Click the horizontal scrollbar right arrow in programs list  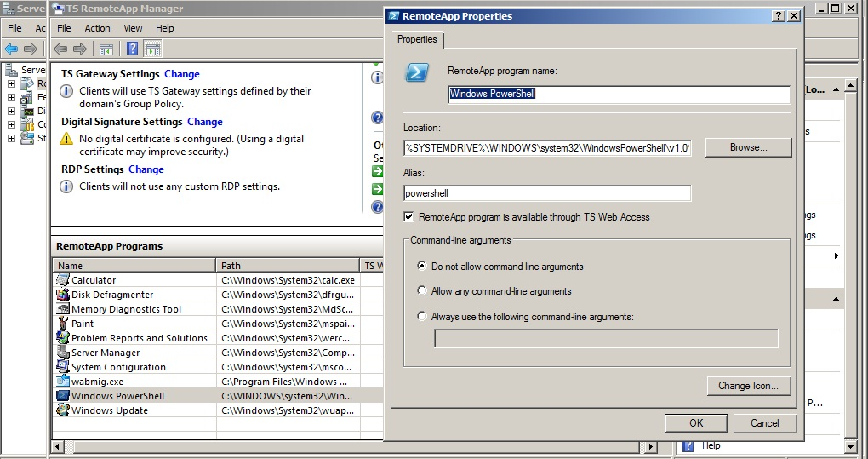(x=651, y=446)
